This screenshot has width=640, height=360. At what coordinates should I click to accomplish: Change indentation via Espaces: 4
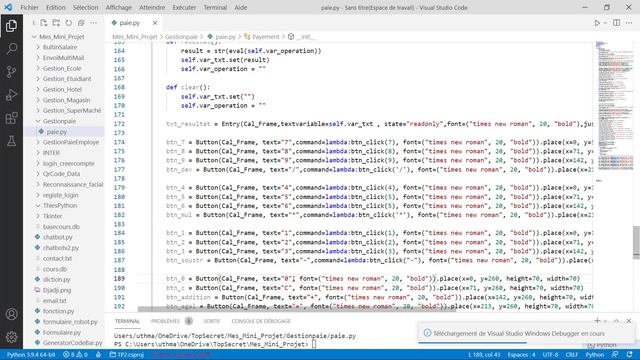521,355
